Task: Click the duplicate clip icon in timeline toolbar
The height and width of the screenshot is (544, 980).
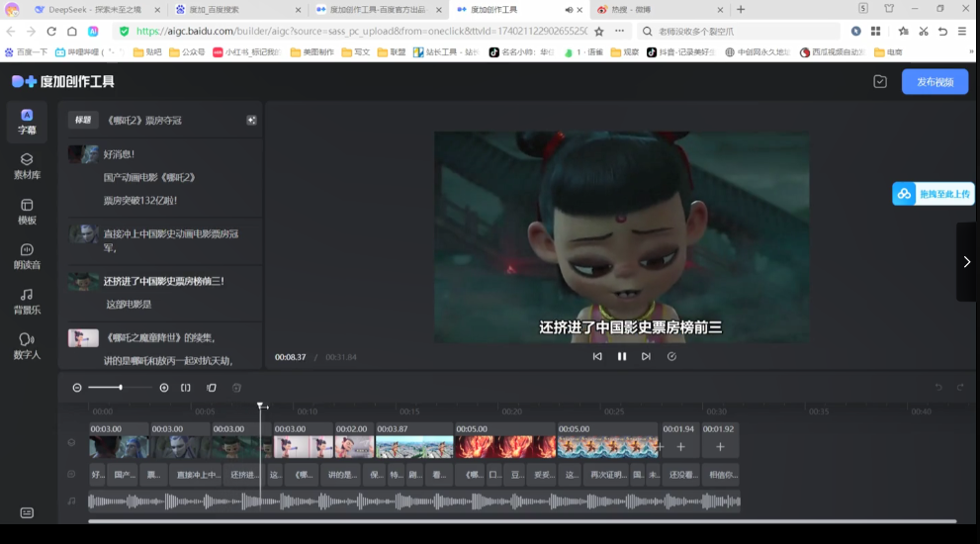Action: pos(212,388)
